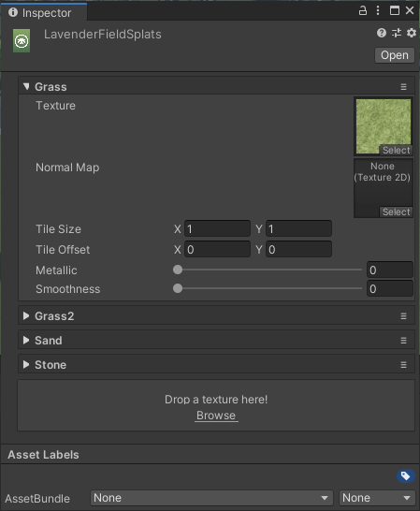This screenshot has width=420, height=511.
Task: Click the grass texture thumbnail
Action: click(x=384, y=125)
